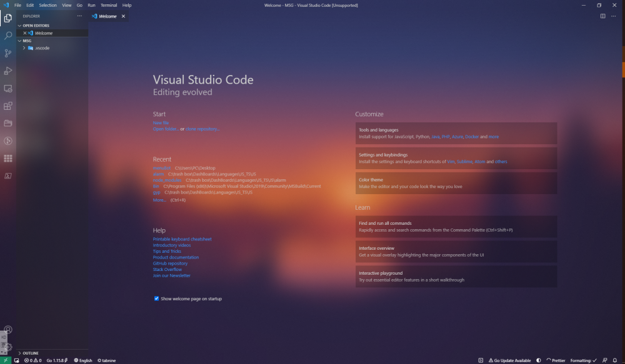Open the Explorer view in the activity bar
Screen dimensions: 625x364
point(8,18)
